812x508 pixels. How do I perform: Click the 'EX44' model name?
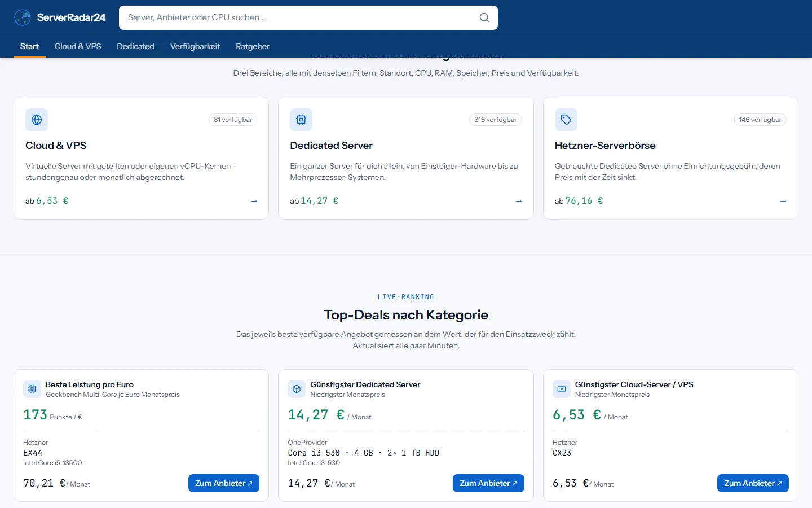[x=33, y=453]
